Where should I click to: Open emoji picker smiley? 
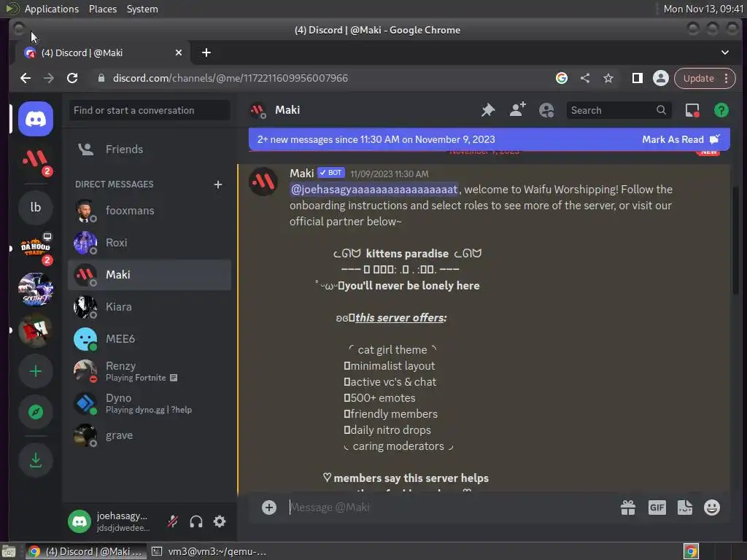coord(712,507)
